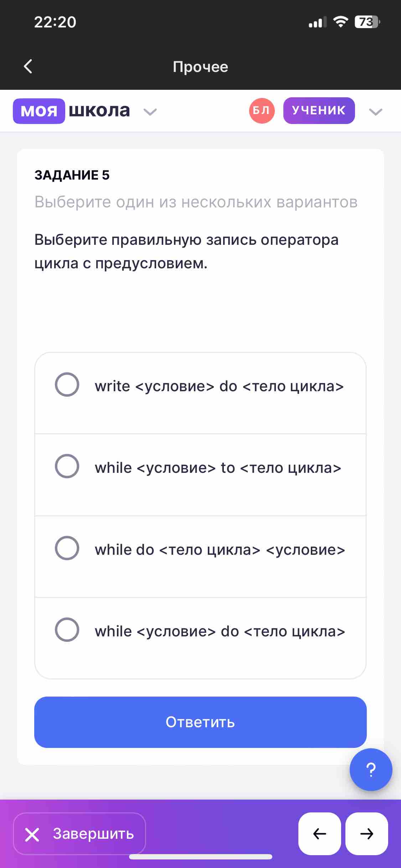Tap the back chevron next to Прочее

28,66
